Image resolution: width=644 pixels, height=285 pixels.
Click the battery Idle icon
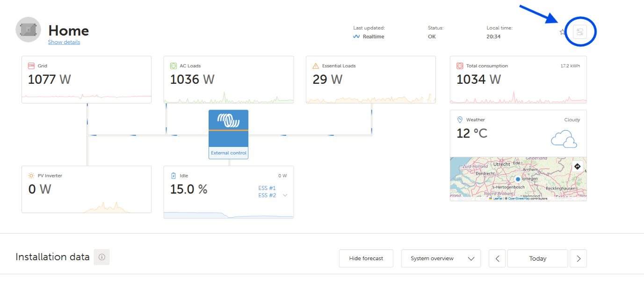(174, 176)
